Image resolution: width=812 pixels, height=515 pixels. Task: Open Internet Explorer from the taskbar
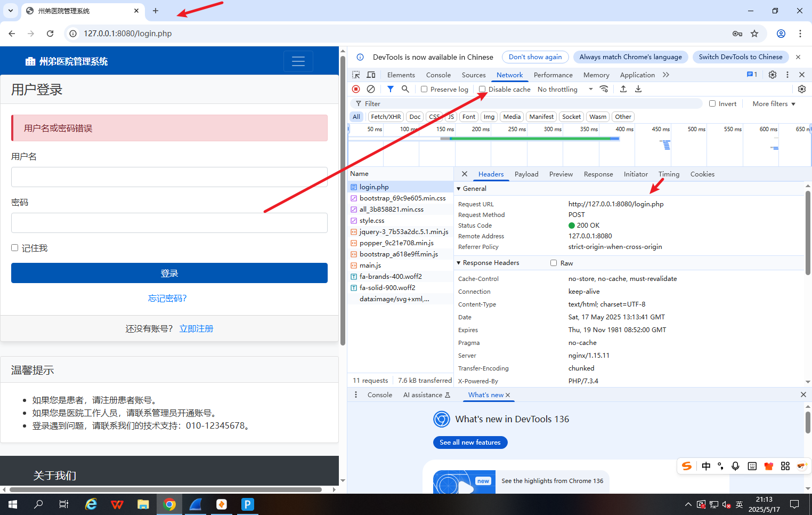(x=91, y=504)
